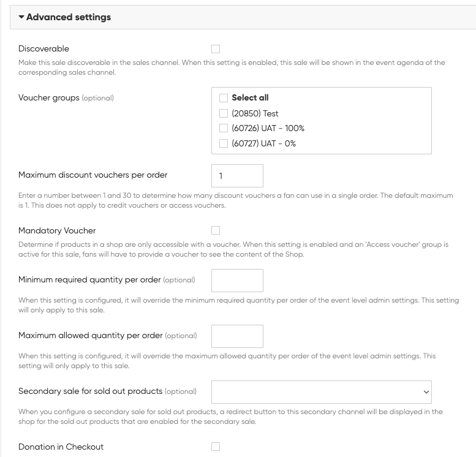476x457 pixels.
Task: Collapse the Advanced settings section
Action: (21, 17)
